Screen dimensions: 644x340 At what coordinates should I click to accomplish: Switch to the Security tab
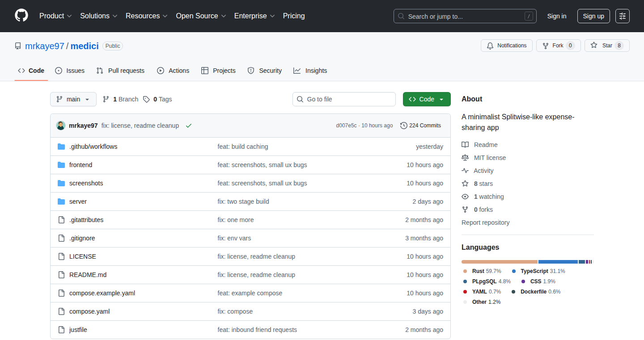click(x=265, y=71)
